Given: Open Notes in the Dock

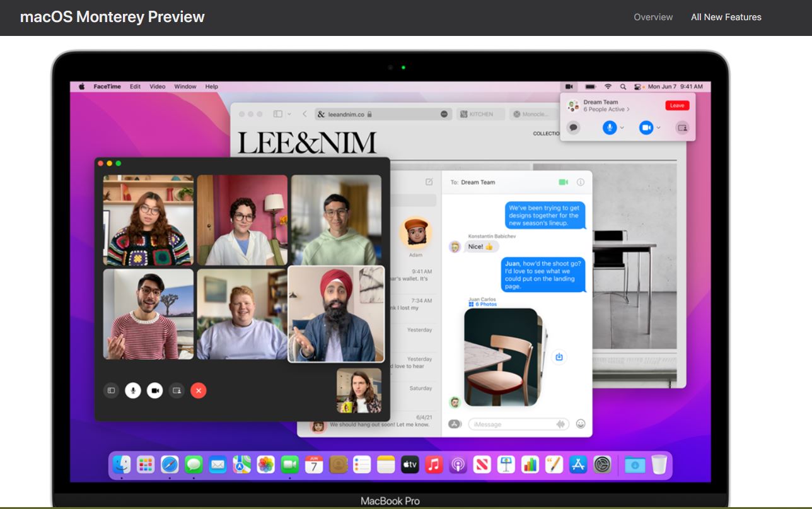Looking at the screenshot, I should click(x=386, y=465).
